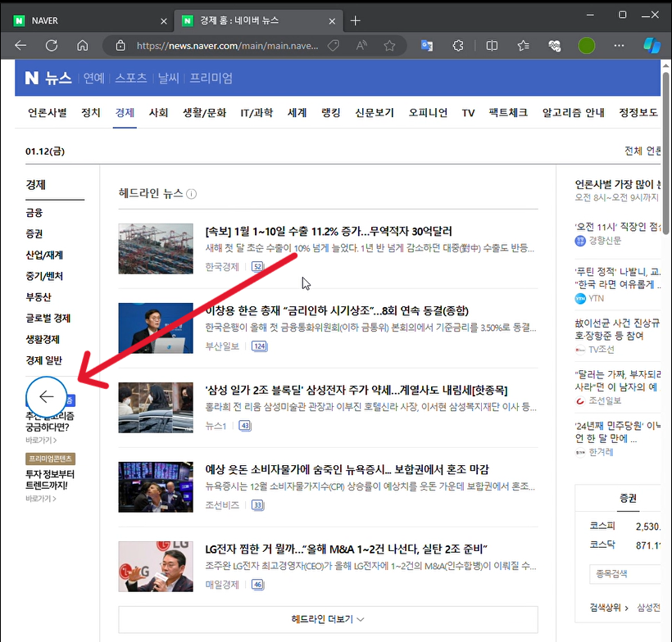672x642 pixels.
Task: Click the 종목검색 stock search field
Action: click(625, 574)
